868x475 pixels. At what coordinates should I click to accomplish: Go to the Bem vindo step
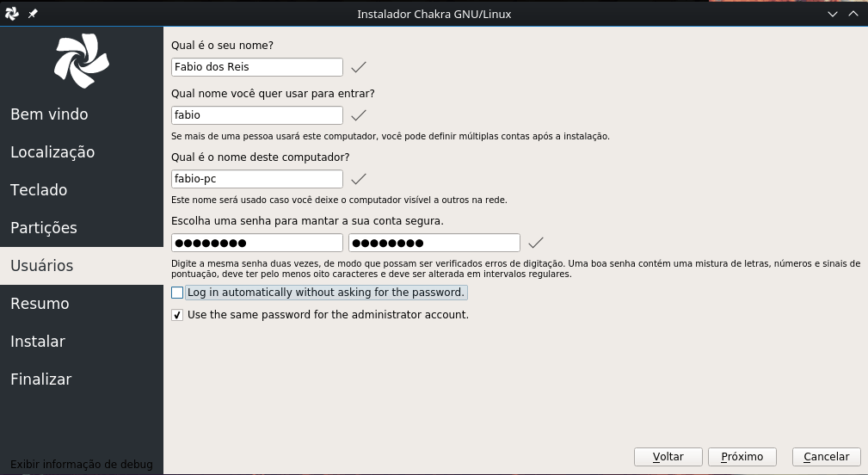[x=49, y=114]
